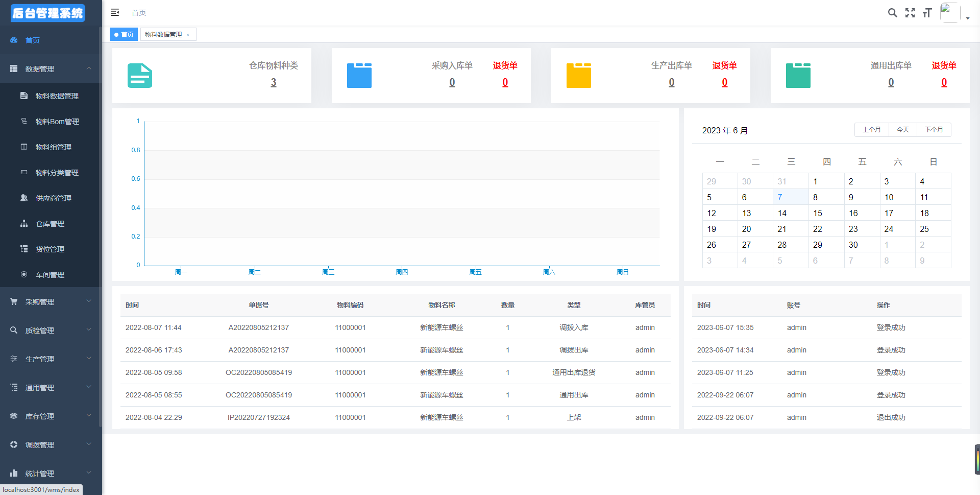Screen dimensions: 980x495
Task: Select the 供应商管理 icon in sidebar
Action: point(23,198)
